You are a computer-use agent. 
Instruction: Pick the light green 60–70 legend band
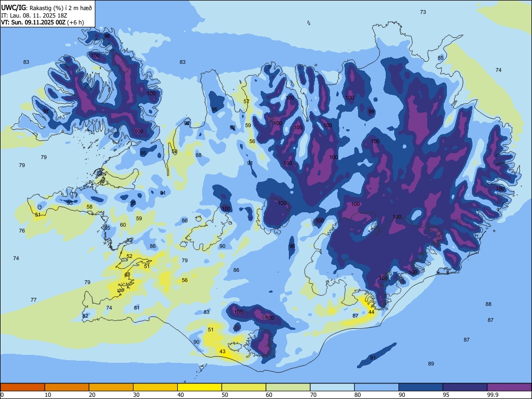288,387
